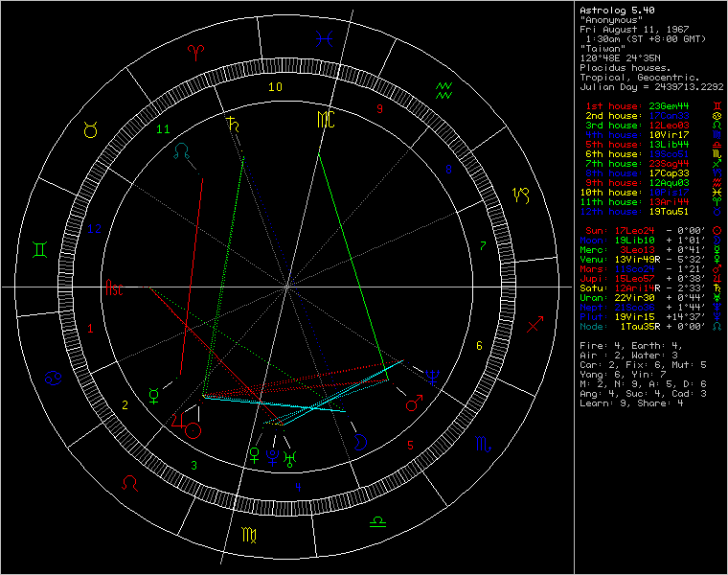The width and height of the screenshot is (728, 575).
Task: Click the green house number 11 label
Action: pyautogui.click(x=163, y=129)
